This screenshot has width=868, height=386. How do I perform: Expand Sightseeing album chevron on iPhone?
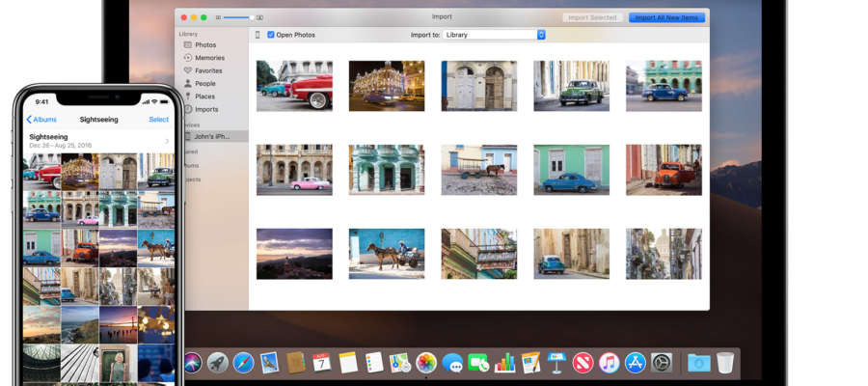coord(167,141)
